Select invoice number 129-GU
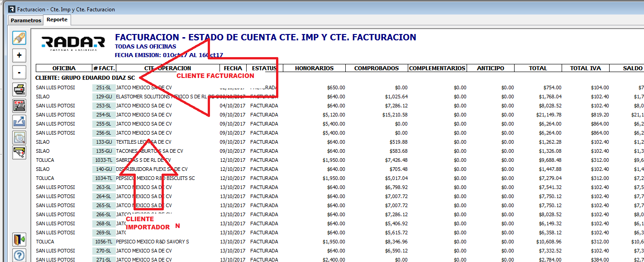 click(x=104, y=97)
